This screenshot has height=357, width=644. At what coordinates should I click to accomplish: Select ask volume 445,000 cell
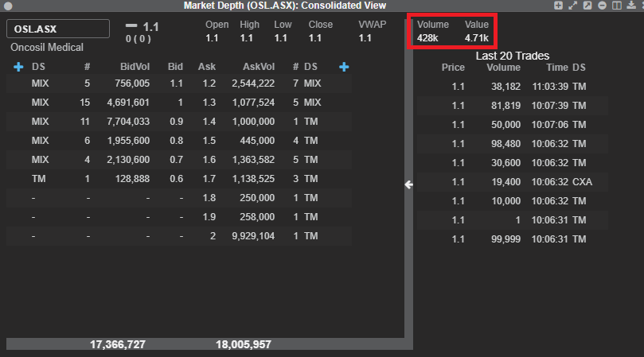point(257,141)
